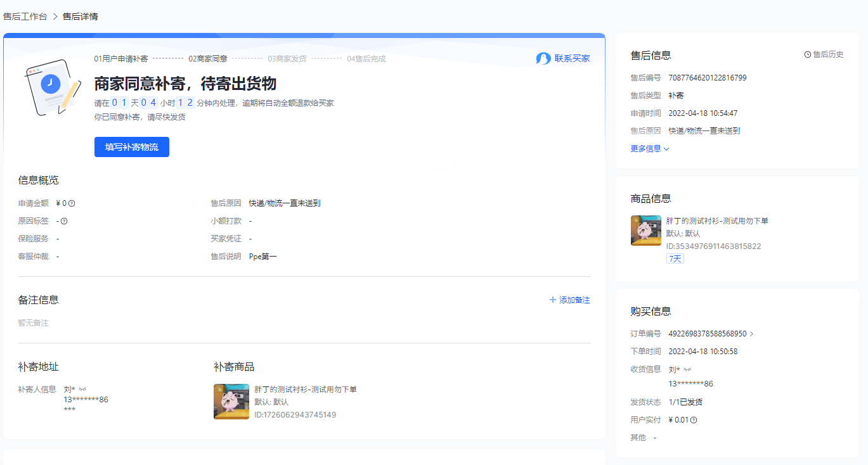This screenshot has height=465, width=868.
Task: Click the clock icon beside 售后历史
Action: [807, 54]
